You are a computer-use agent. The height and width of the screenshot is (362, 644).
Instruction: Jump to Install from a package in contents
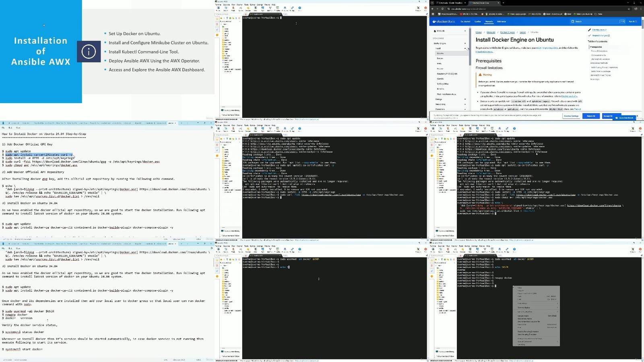601,71
